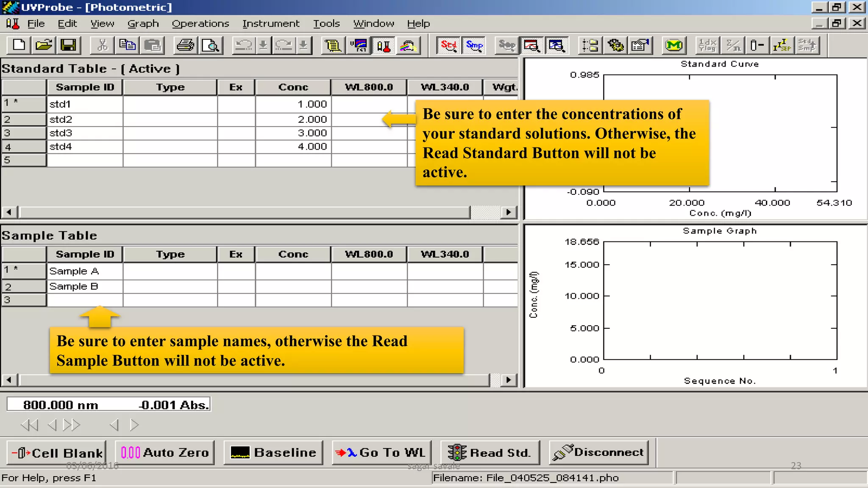
Task: Click Standard Table left scroll arrow
Action: 9,212
